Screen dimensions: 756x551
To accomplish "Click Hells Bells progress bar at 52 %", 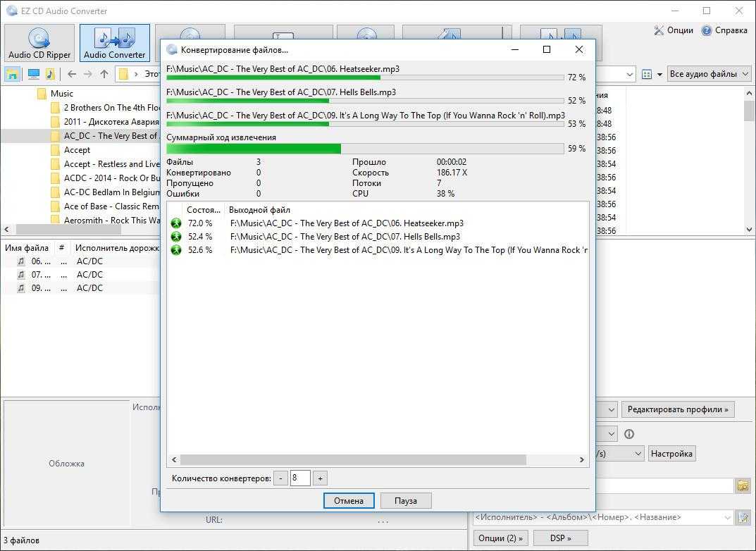I will coord(365,101).
